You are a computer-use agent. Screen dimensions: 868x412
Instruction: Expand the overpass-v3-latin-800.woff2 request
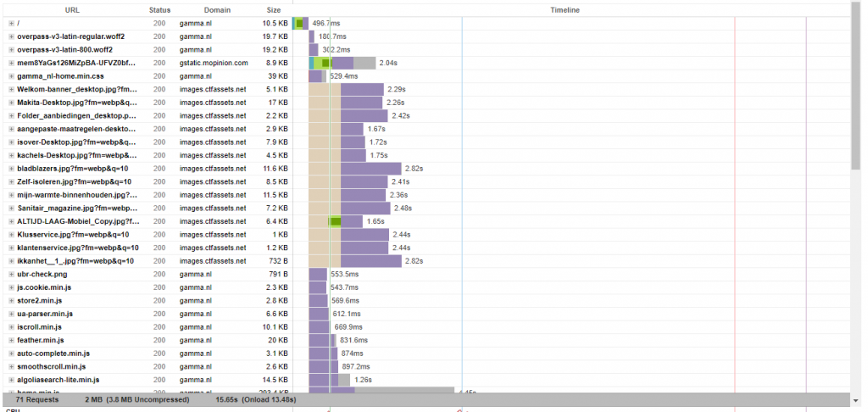[x=11, y=50]
